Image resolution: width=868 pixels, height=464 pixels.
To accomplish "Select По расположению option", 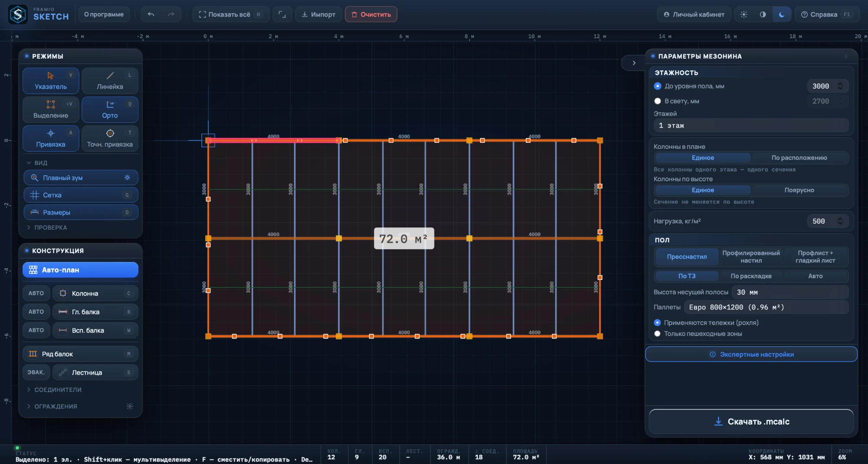I will [x=799, y=158].
